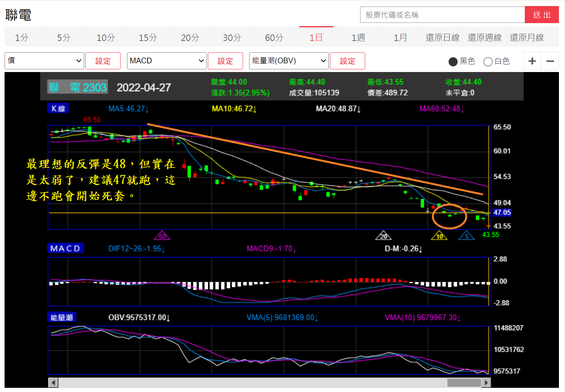
Task: Click the OBV:9575317.00 value
Action: click(139, 318)
